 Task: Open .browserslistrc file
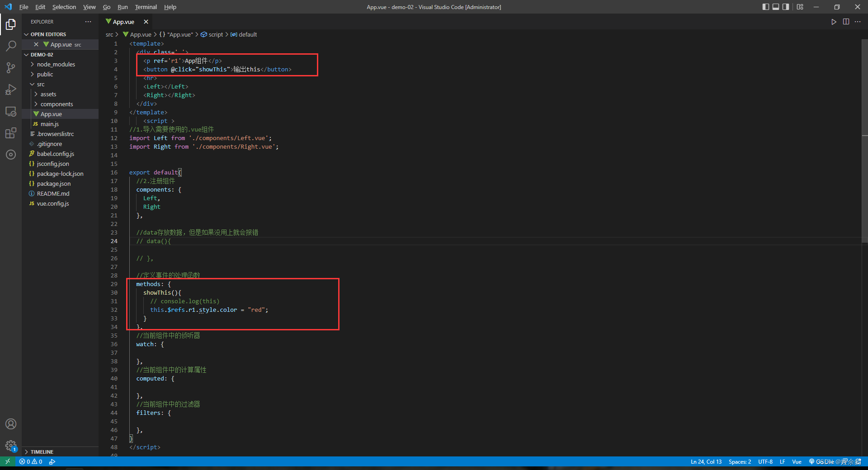coord(55,134)
